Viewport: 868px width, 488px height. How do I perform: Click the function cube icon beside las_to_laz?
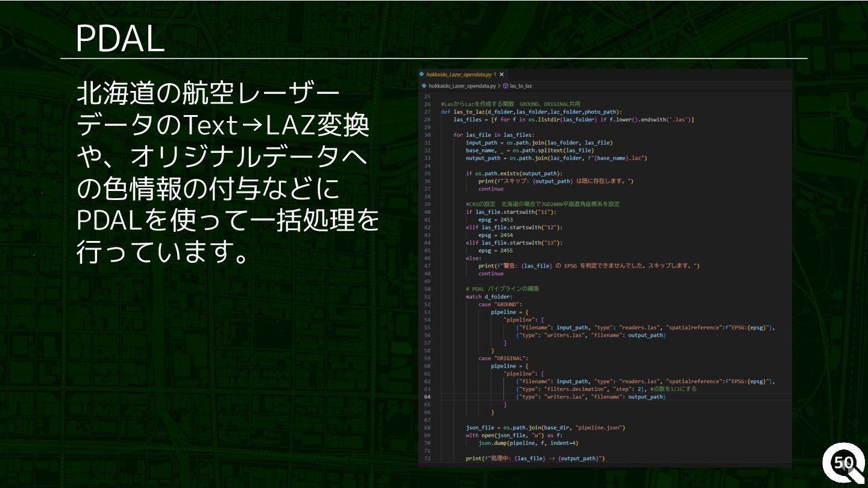[x=506, y=86]
